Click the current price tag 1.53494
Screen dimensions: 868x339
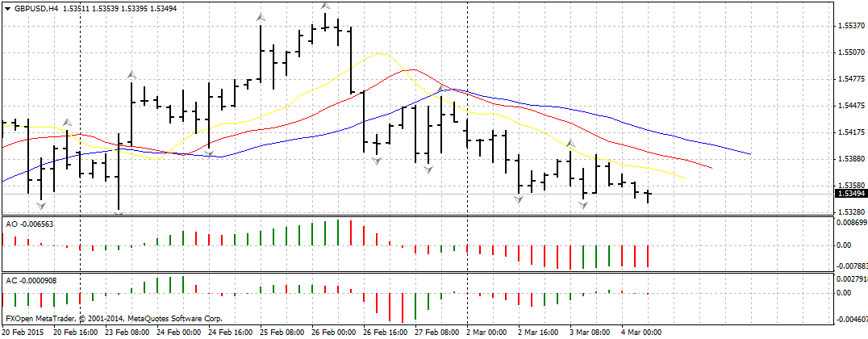(x=851, y=194)
